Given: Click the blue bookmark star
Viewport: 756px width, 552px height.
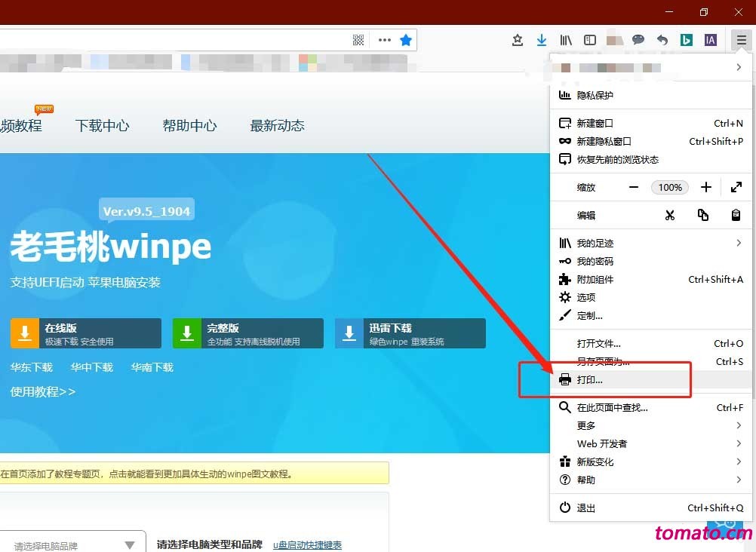Looking at the screenshot, I should tap(406, 40).
